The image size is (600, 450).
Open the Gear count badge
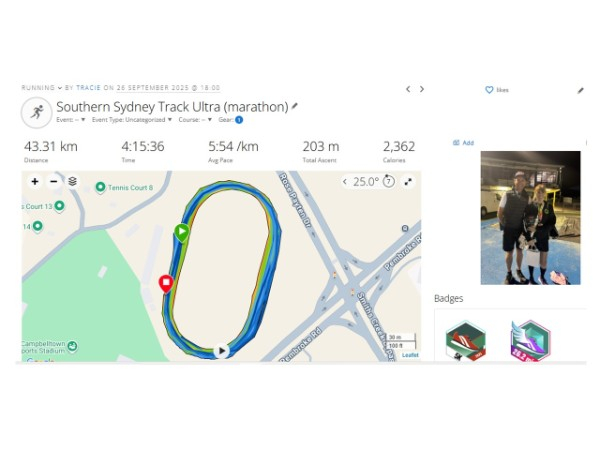click(x=239, y=120)
